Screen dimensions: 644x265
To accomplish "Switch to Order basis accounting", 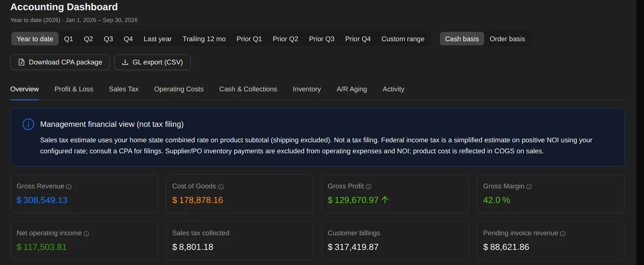I will [507, 39].
